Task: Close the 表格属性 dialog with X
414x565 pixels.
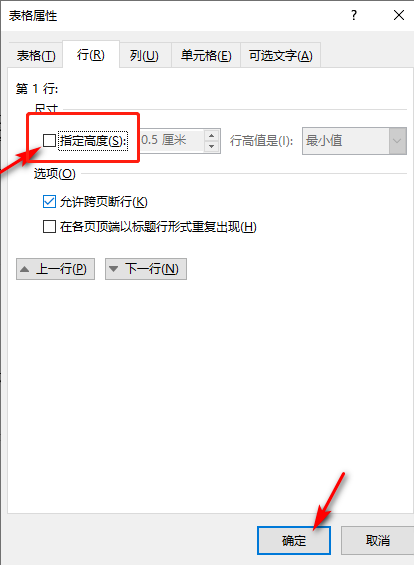Action: click(399, 15)
